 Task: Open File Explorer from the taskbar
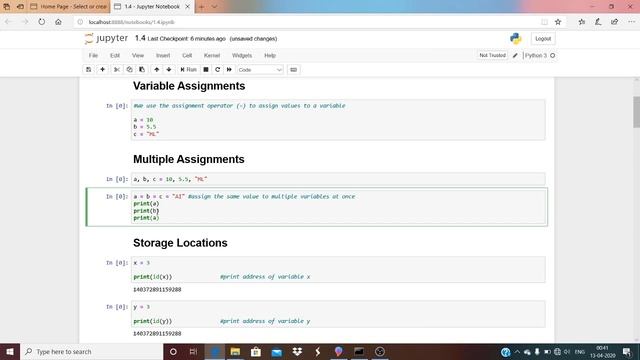tap(235, 351)
